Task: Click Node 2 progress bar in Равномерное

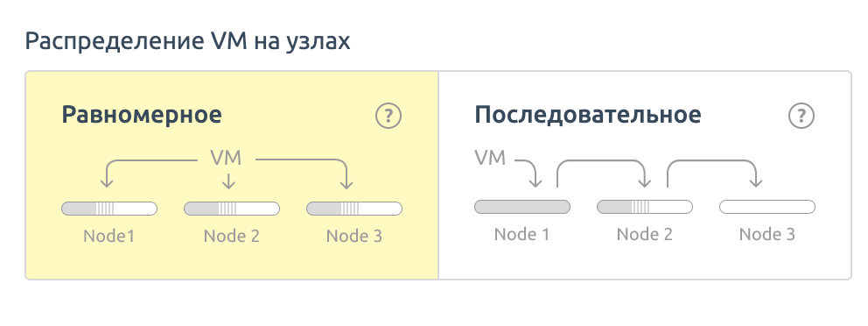Action: (x=231, y=209)
